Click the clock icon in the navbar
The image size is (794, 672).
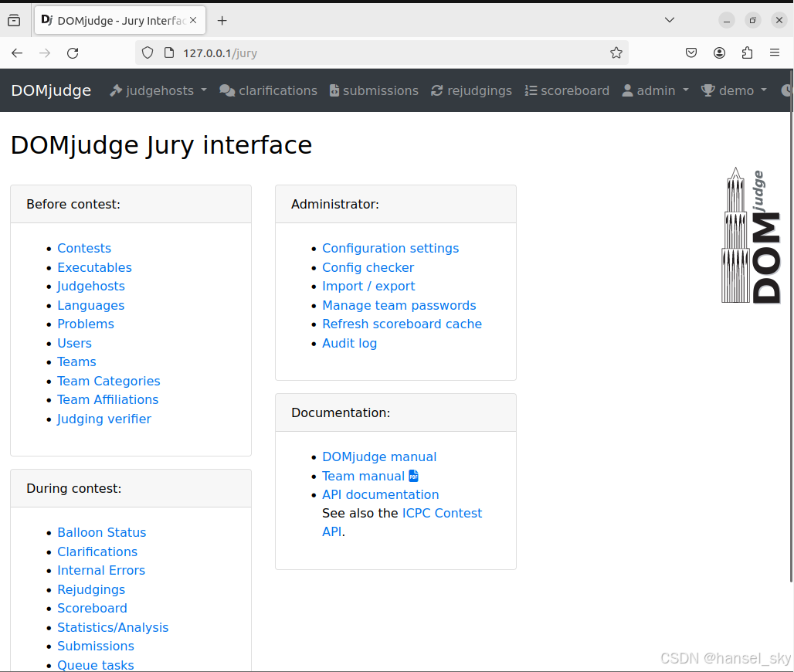[787, 90]
